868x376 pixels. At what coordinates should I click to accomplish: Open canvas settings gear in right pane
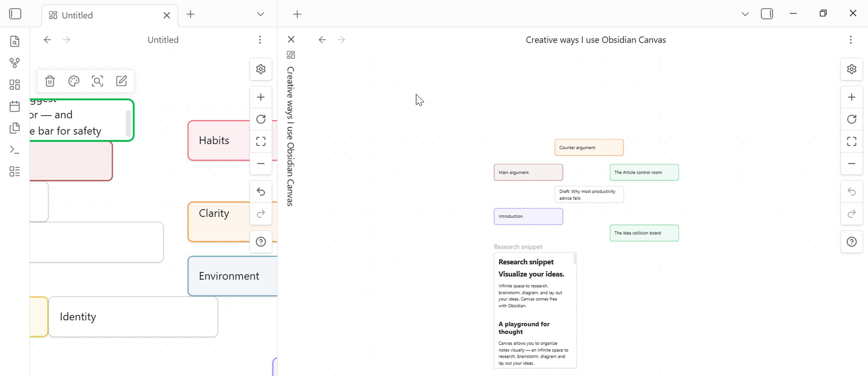[x=852, y=69]
